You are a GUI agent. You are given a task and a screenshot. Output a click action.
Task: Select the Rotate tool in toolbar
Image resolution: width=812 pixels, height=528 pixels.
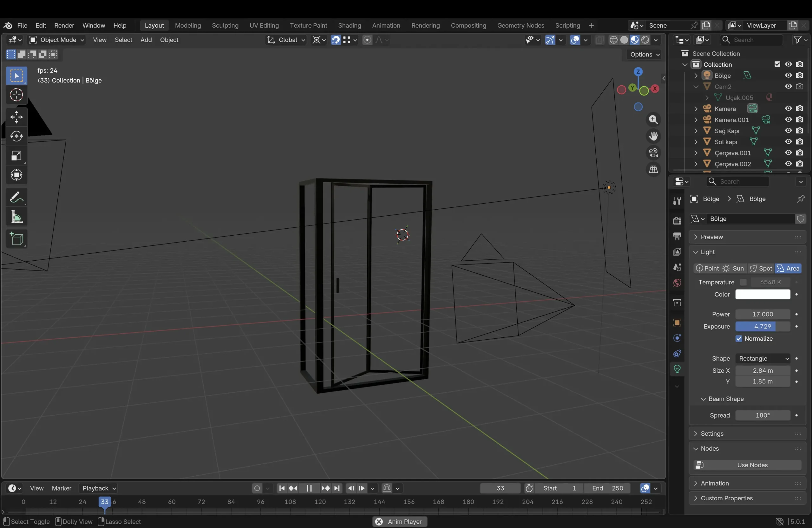[x=16, y=136]
